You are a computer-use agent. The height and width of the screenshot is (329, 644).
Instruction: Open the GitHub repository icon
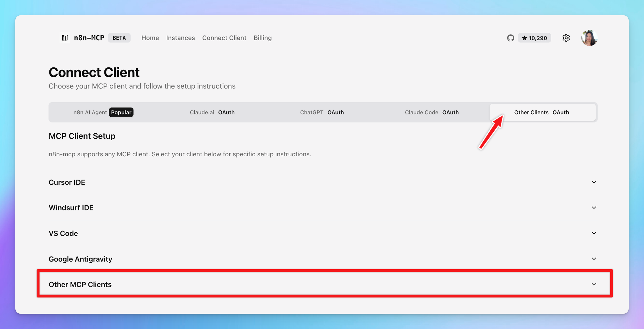point(511,38)
